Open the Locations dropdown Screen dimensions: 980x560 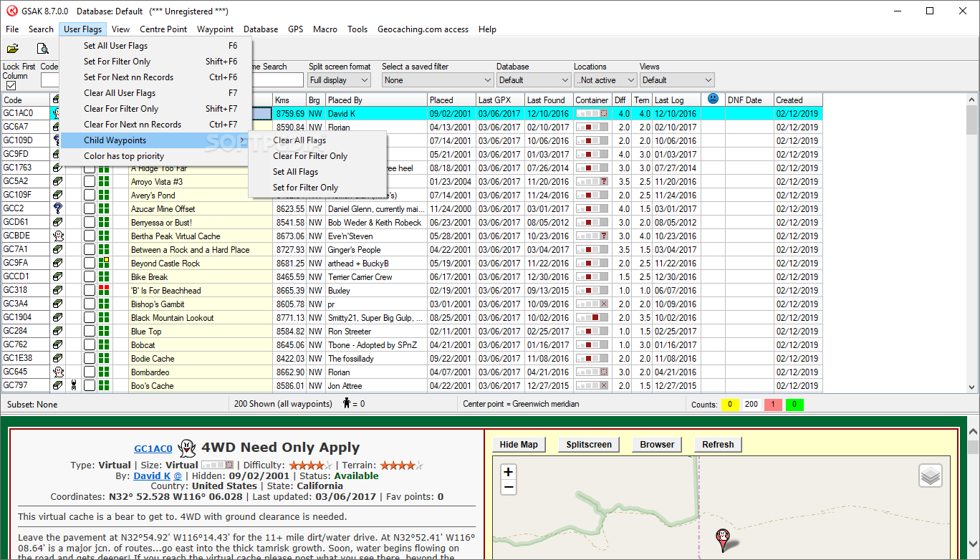click(605, 80)
